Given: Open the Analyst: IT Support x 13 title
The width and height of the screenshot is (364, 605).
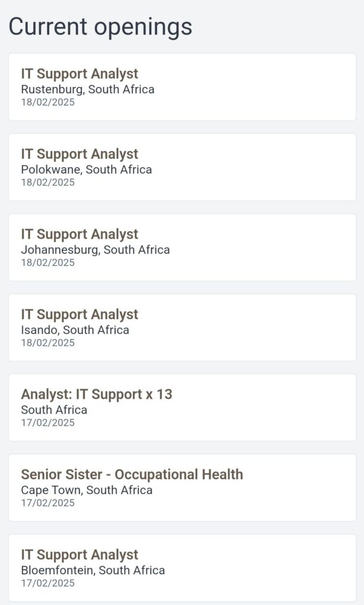Looking at the screenshot, I should pos(96,394).
